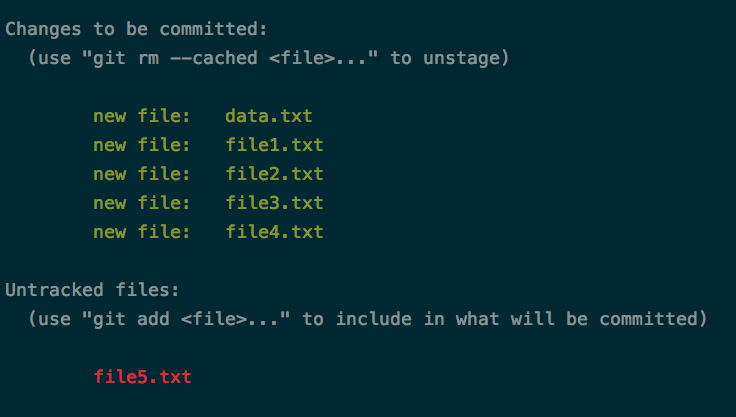Click "new file:" label beside file1.txt
Image resolution: width=736 pixels, height=417 pixels.
(142, 145)
